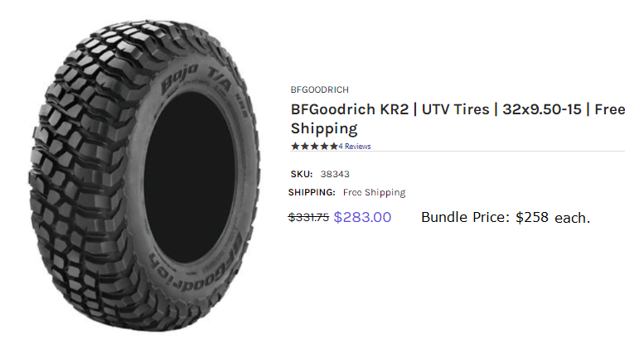Viewport: 644px width, 347px height.
Task: Select the third rating star
Action: tap(314, 147)
